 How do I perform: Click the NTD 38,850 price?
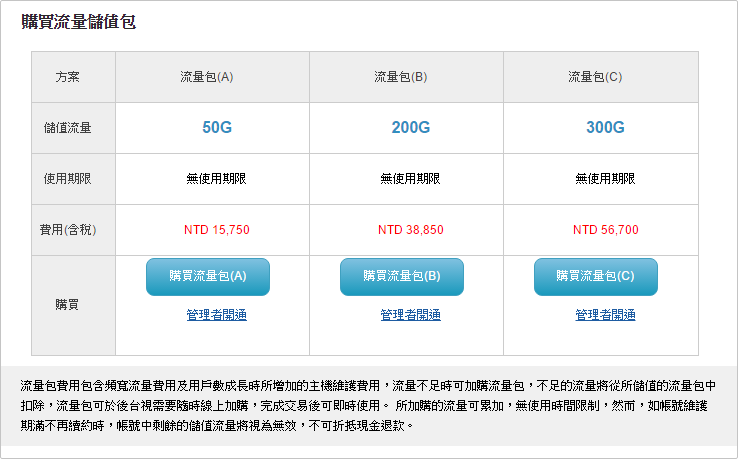pyautogui.click(x=410, y=230)
